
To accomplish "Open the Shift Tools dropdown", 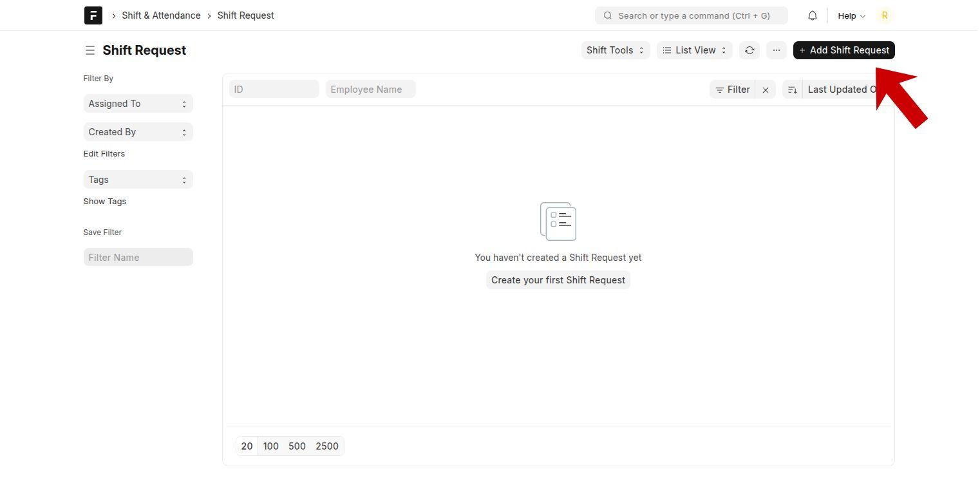I will (616, 50).
